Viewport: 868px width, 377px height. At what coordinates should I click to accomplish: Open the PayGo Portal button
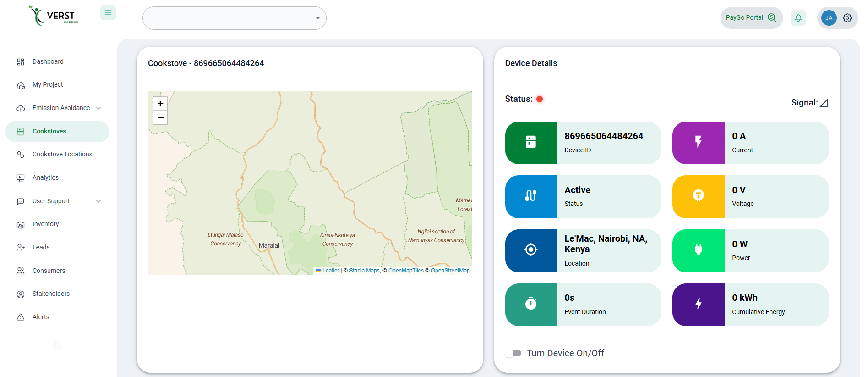coord(752,18)
